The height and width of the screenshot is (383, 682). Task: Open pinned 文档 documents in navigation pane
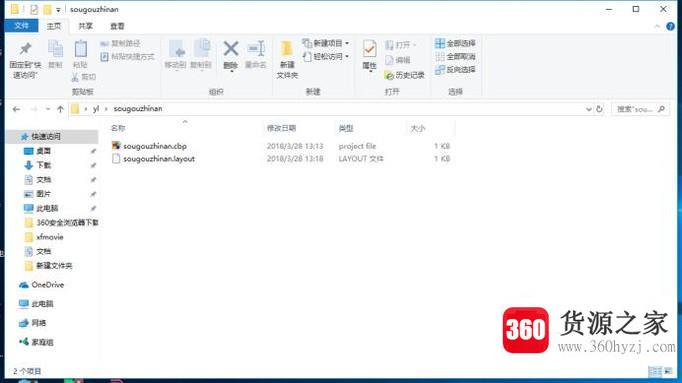tap(43, 180)
